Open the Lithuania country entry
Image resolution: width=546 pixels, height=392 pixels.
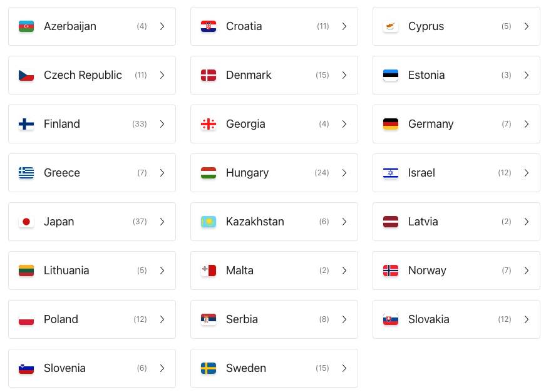point(92,271)
